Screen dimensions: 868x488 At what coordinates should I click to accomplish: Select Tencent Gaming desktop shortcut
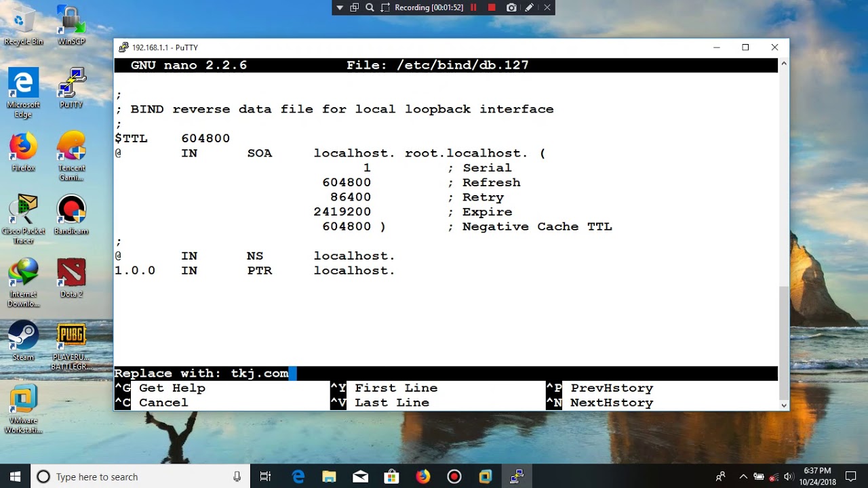tap(71, 157)
